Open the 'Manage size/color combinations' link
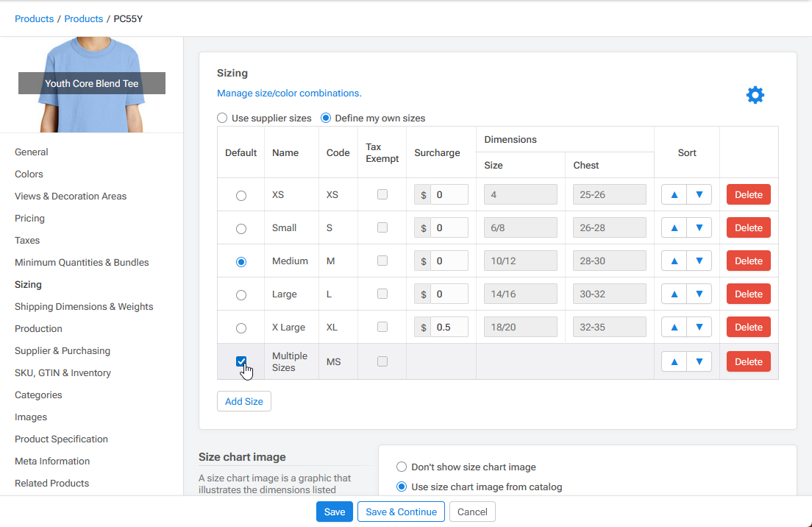 coord(289,93)
